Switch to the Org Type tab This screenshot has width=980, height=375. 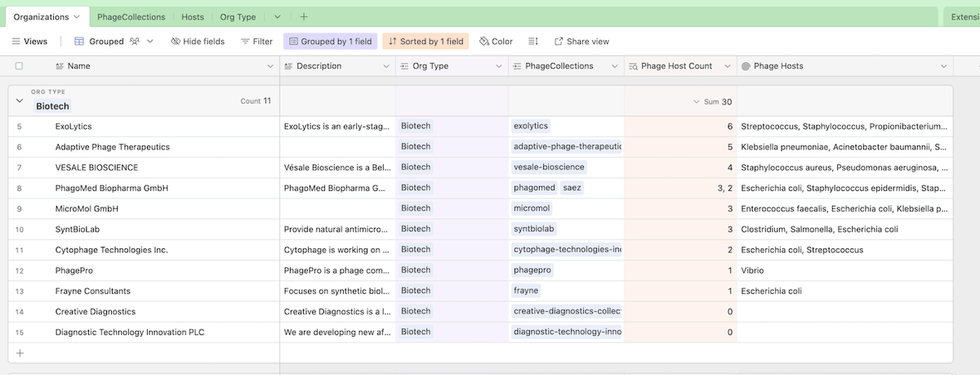click(x=238, y=17)
